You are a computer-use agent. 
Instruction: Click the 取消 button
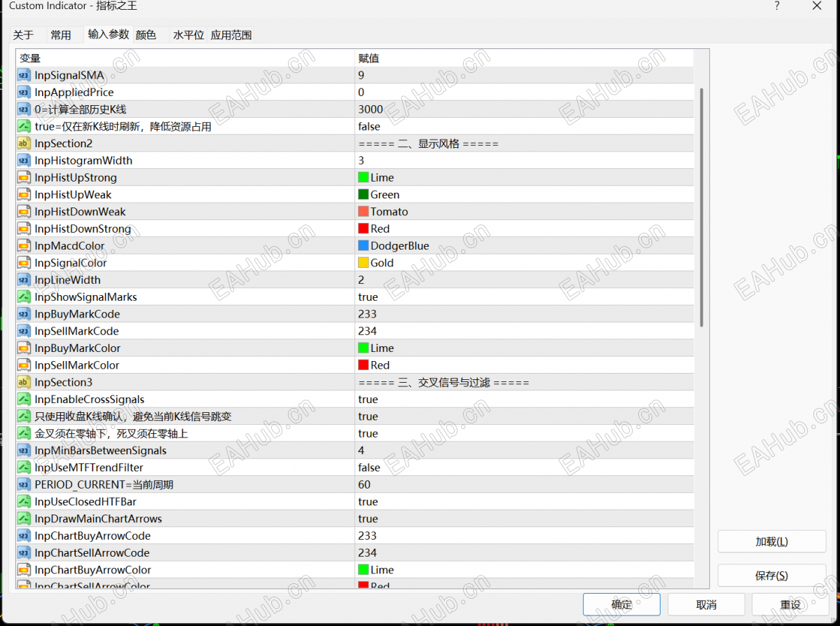tap(706, 604)
